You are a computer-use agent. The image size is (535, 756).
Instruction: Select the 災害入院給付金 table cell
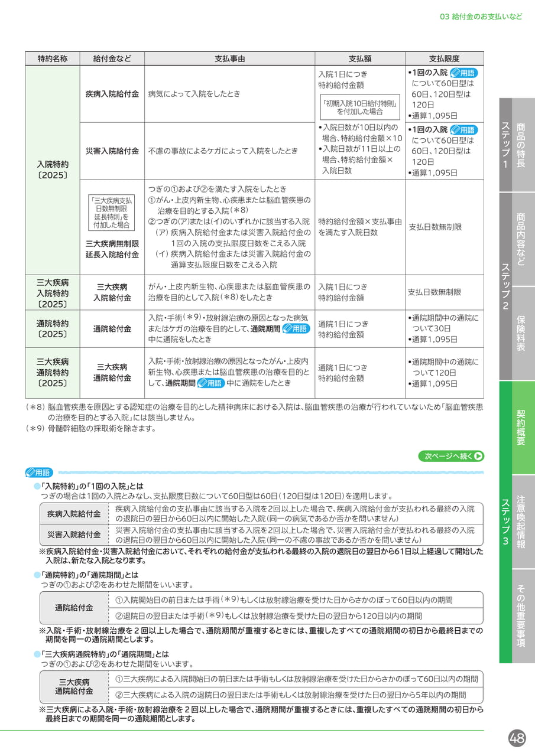coord(112,151)
